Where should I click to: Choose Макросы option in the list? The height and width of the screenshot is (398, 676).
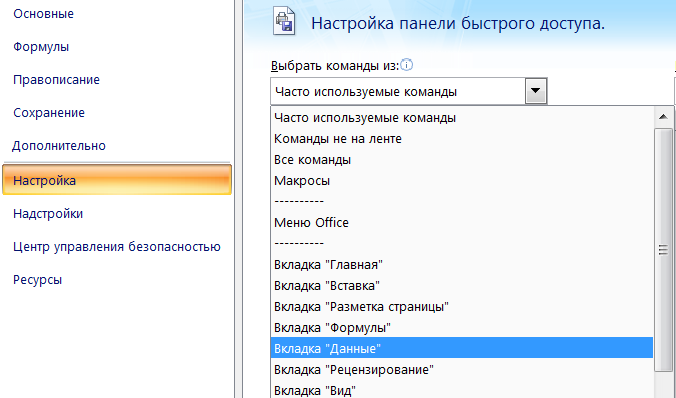click(462, 181)
